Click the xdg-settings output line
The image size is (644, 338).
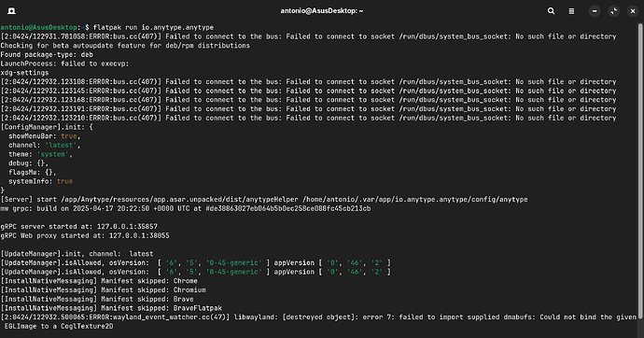24,73
